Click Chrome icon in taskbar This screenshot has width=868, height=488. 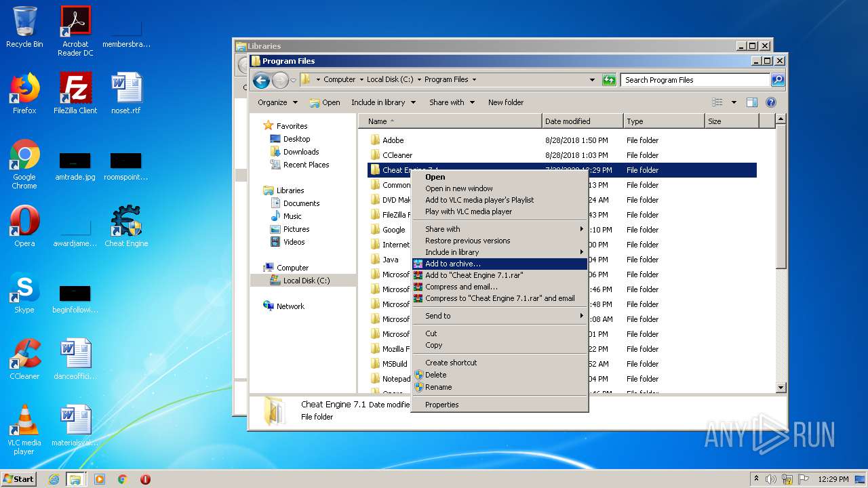pyautogui.click(x=123, y=479)
